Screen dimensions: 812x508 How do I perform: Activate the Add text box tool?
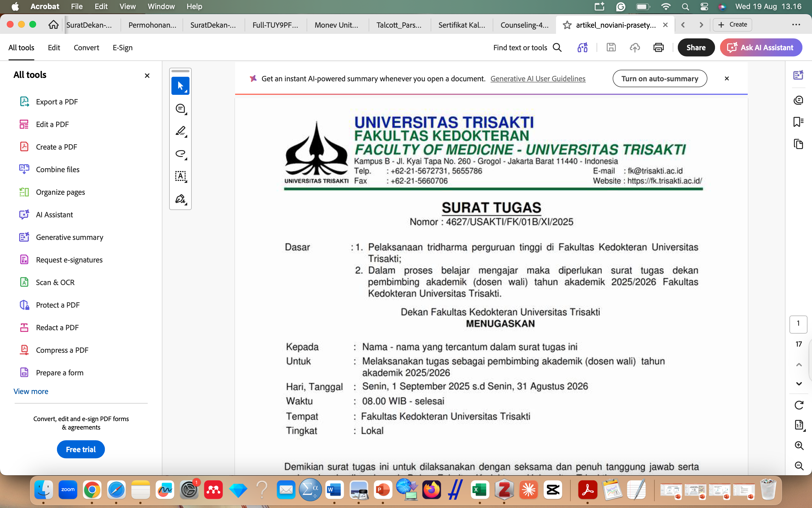tap(180, 176)
